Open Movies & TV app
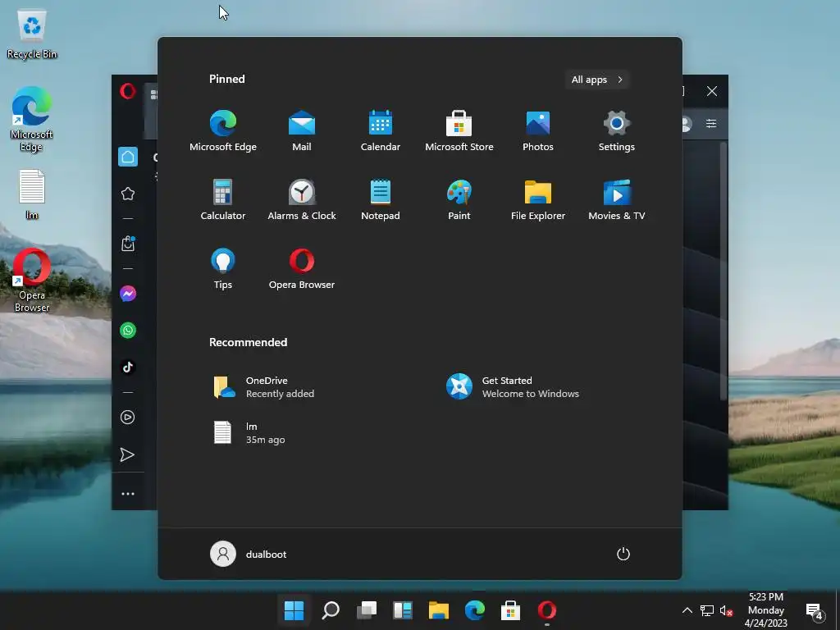840x630 pixels. click(617, 200)
